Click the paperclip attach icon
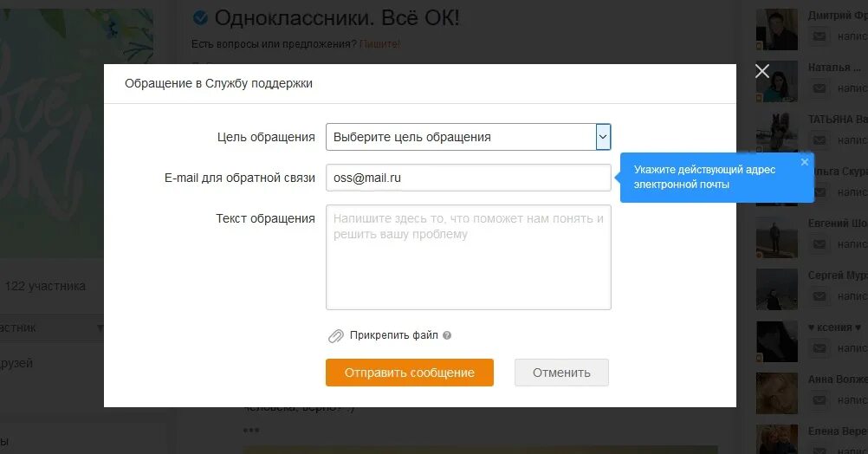Screen dimensions: 868x454 click(x=336, y=336)
